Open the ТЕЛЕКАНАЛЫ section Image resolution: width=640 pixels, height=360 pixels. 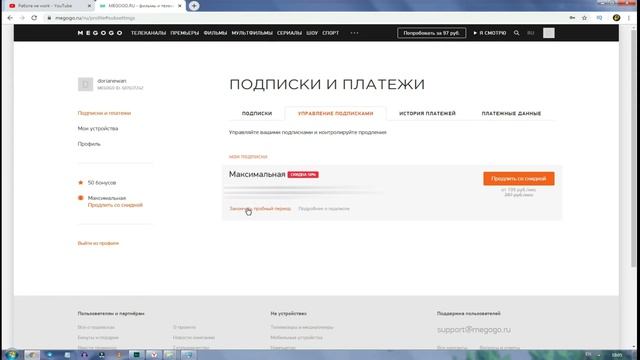point(149,33)
